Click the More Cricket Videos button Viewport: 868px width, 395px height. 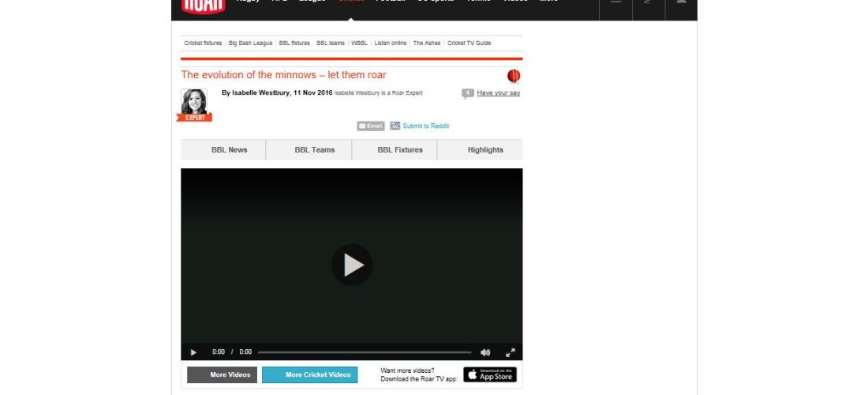pyautogui.click(x=309, y=374)
